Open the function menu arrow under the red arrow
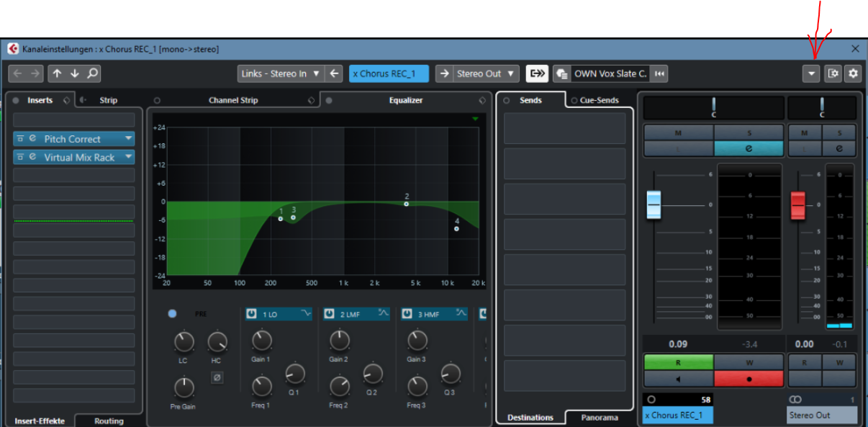The image size is (868, 427). coord(811,73)
